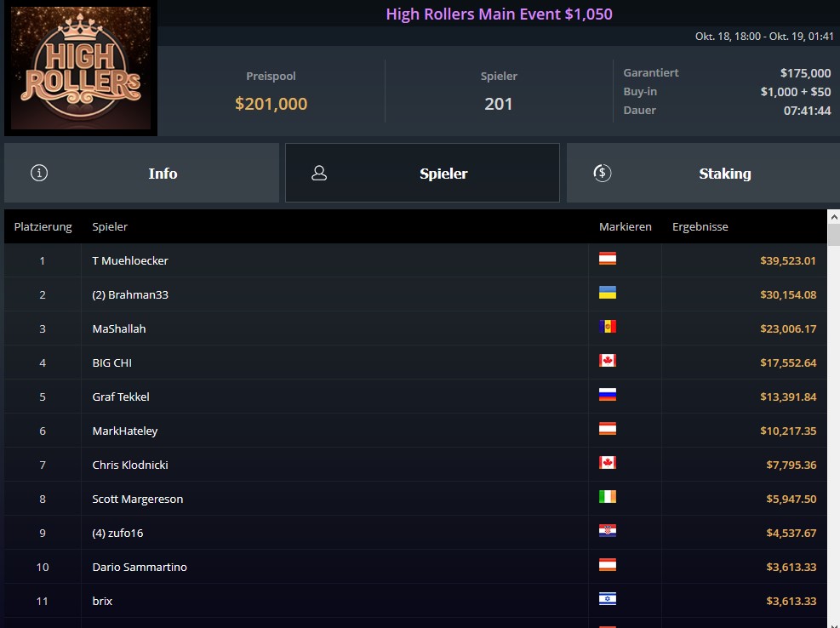Image resolution: width=840 pixels, height=628 pixels.
Task: Click the staking dollar coin icon
Action: click(603, 173)
